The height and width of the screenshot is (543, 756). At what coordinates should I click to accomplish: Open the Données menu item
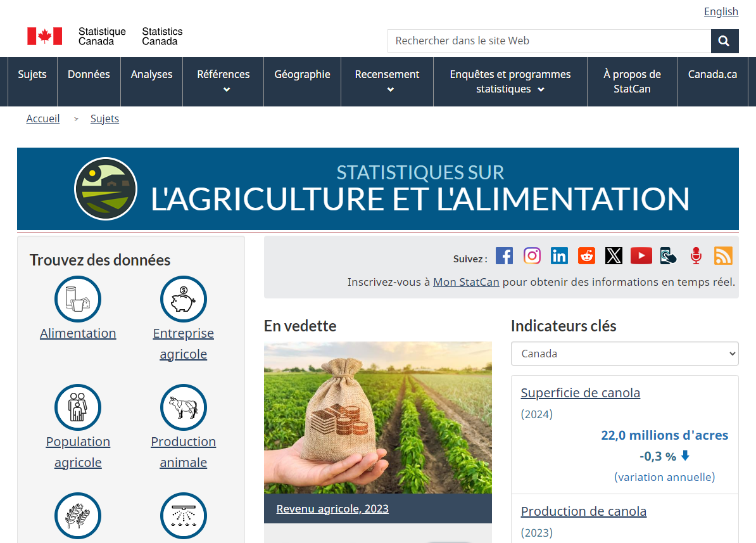[89, 75]
